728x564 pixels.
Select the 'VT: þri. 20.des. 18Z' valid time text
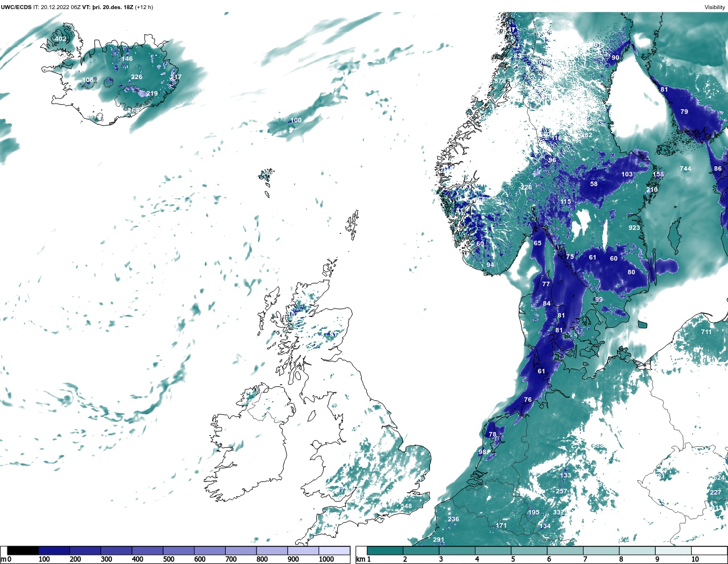point(107,7)
